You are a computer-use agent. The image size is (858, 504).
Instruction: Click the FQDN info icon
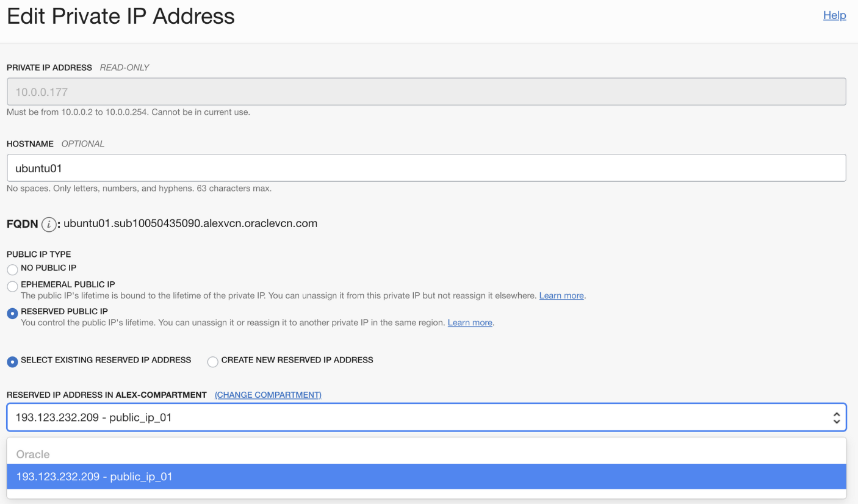pos(49,224)
